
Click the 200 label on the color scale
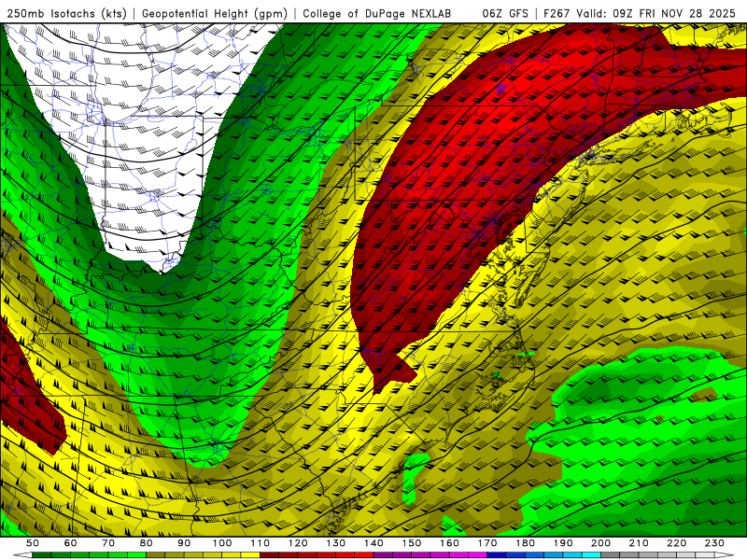(600, 543)
